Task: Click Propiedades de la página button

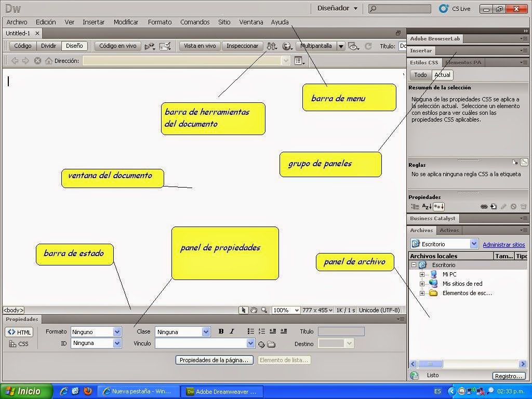Action: [x=215, y=360]
